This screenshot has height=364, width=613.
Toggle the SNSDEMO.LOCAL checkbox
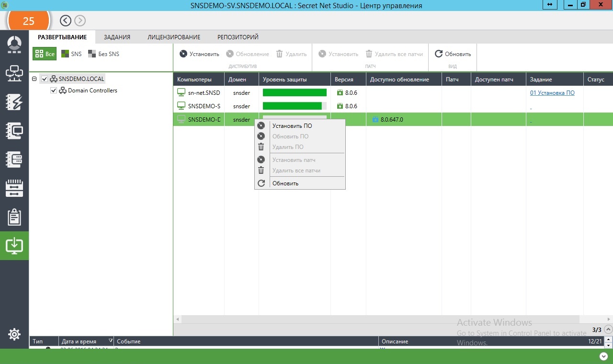click(x=45, y=79)
